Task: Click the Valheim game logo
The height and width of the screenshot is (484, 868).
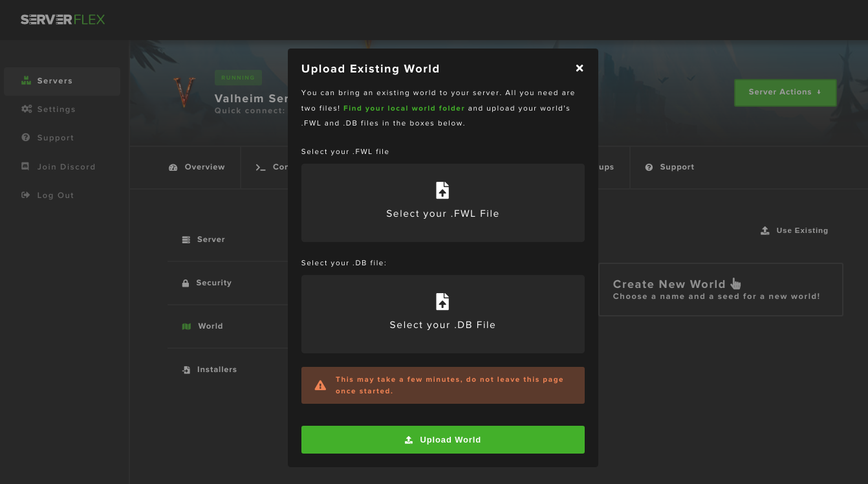Action: pos(184,92)
